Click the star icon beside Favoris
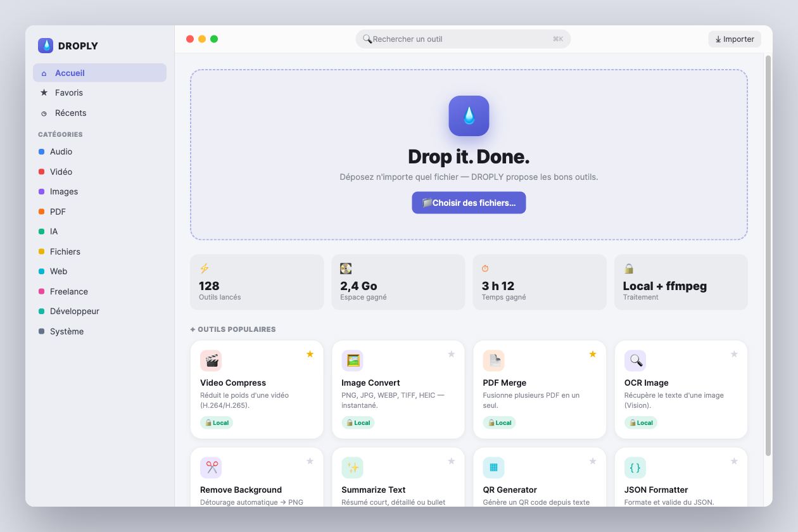 point(44,92)
